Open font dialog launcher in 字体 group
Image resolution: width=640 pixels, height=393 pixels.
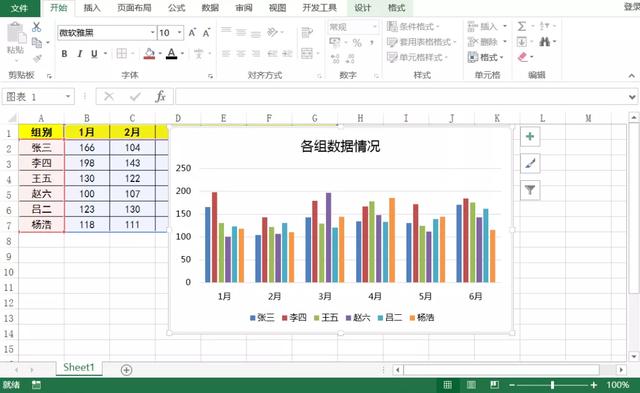(210, 76)
